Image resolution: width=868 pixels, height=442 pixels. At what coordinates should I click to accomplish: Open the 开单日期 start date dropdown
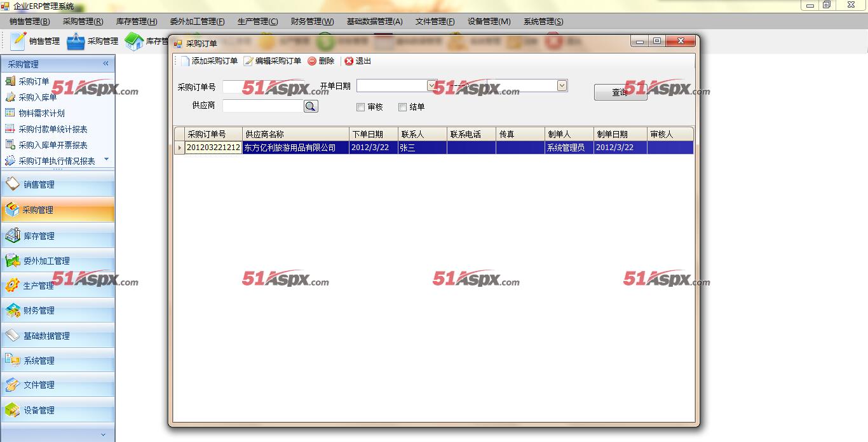432,85
